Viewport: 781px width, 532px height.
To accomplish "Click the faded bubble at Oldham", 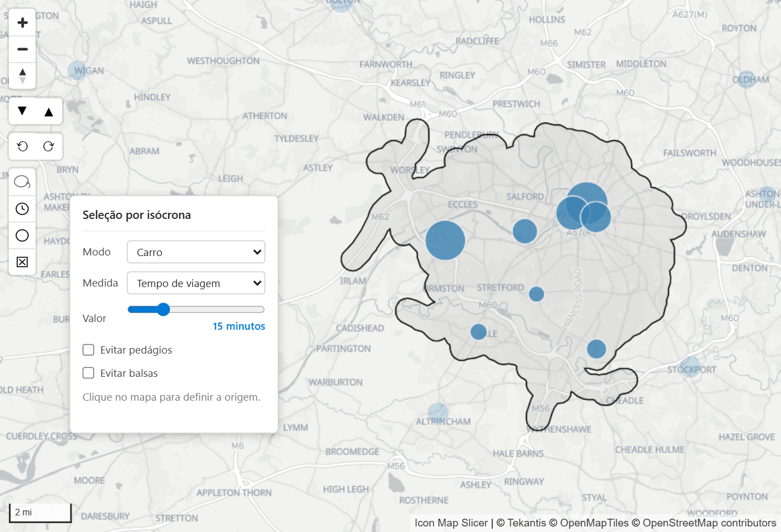I will 747,80.
